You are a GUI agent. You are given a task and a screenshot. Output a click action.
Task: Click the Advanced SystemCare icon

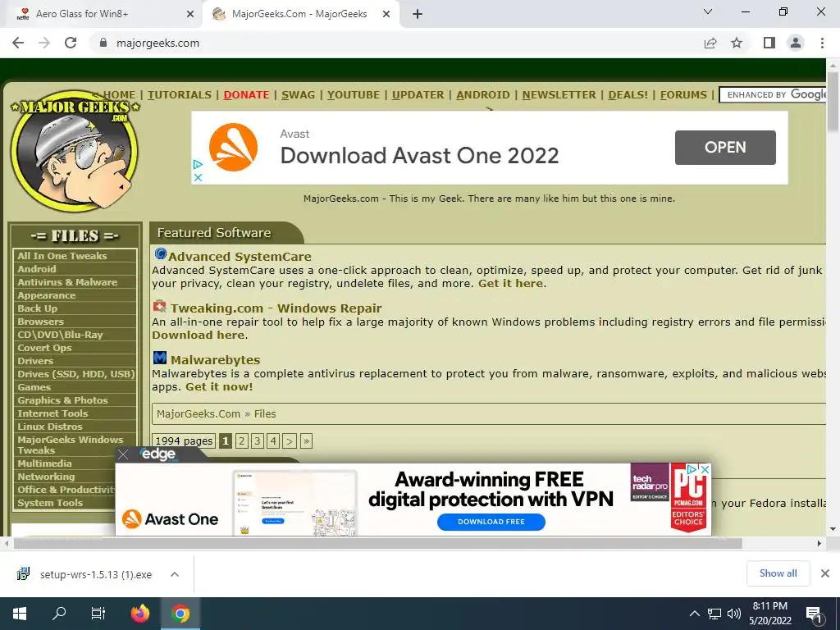[160, 253]
